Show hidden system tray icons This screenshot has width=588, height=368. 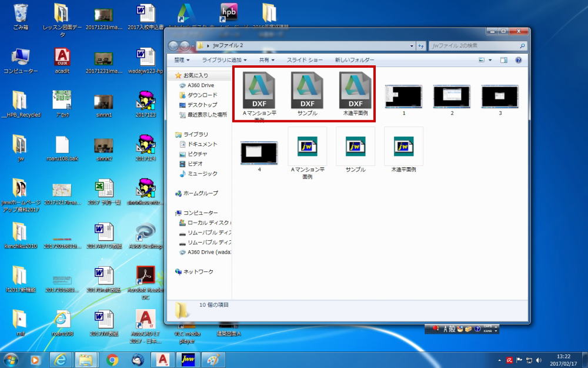point(499,360)
